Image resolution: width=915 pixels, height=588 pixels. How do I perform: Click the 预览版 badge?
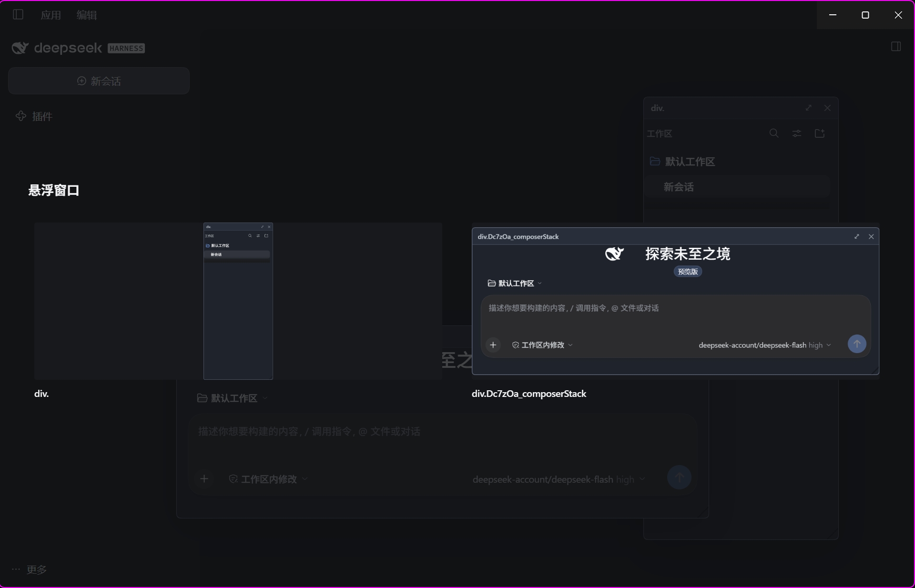coord(688,272)
